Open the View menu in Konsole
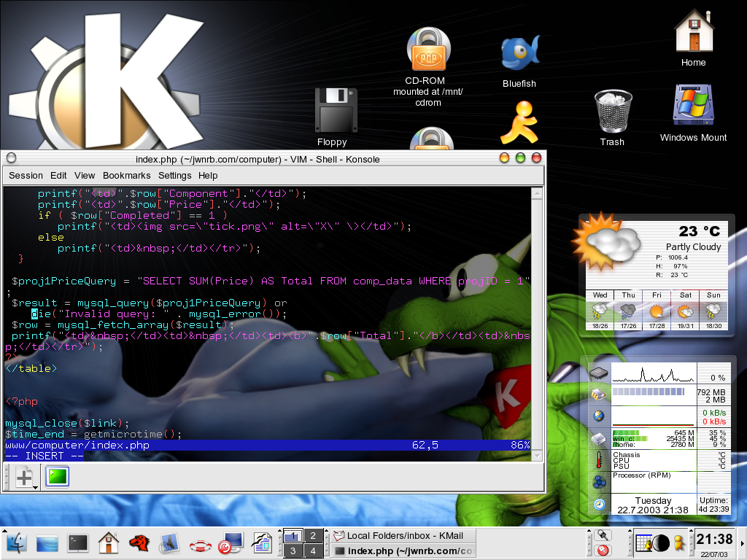Screen dimensions: 747x560 [85, 175]
